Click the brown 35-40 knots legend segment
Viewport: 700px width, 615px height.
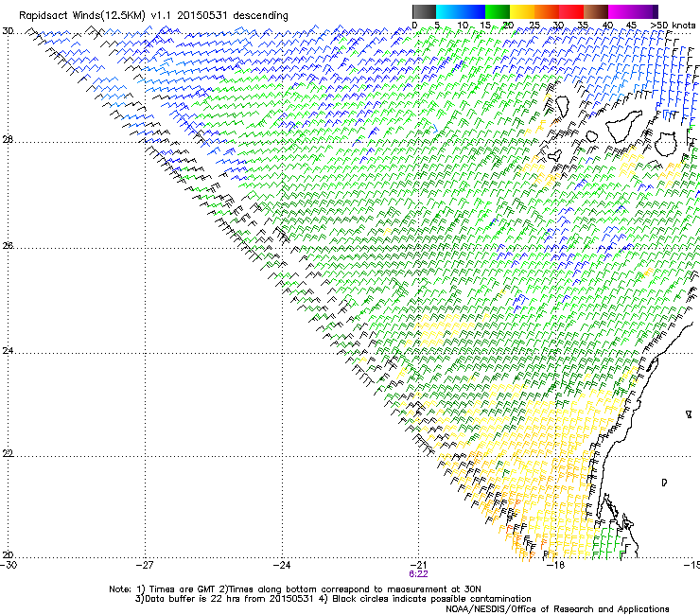[596, 11]
